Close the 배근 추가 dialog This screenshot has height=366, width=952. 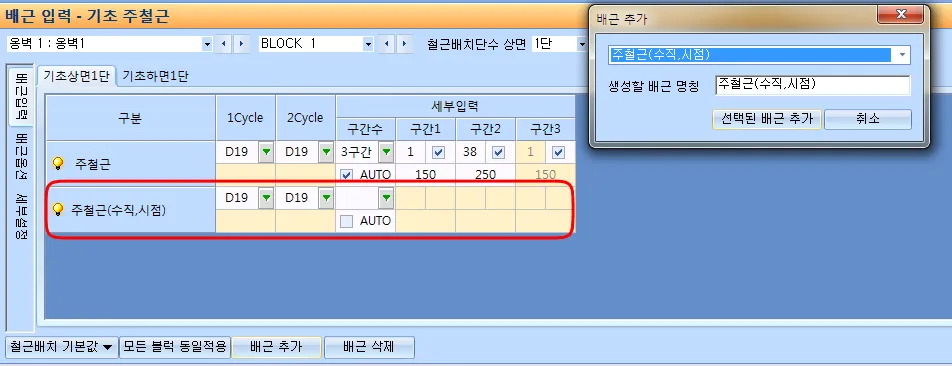pyautogui.click(x=902, y=14)
